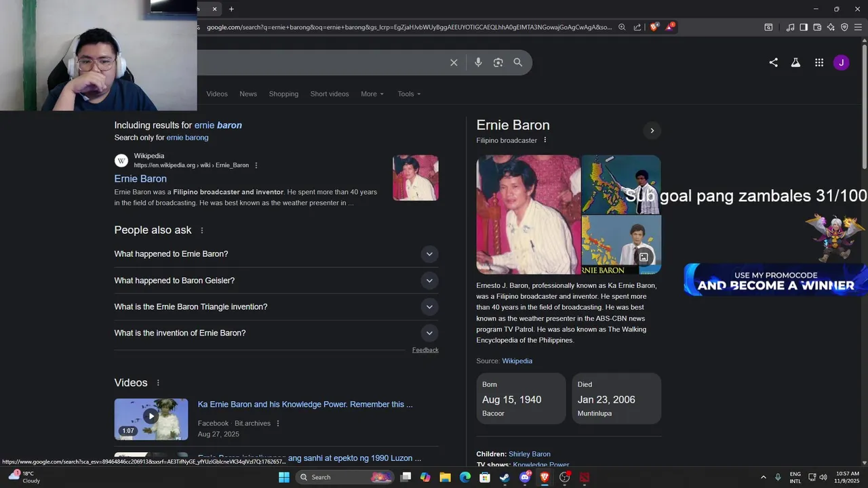Open the weather map photo thumbnail
The width and height of the screenshot is (868, 488).
(621, 184)
